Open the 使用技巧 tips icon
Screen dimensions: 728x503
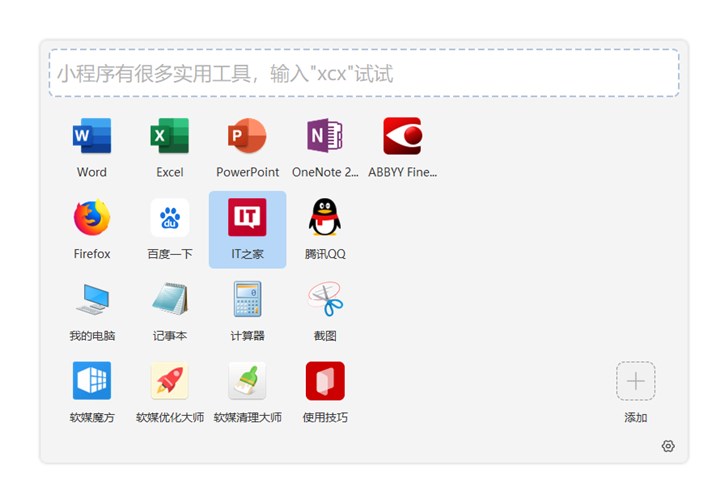325,381
